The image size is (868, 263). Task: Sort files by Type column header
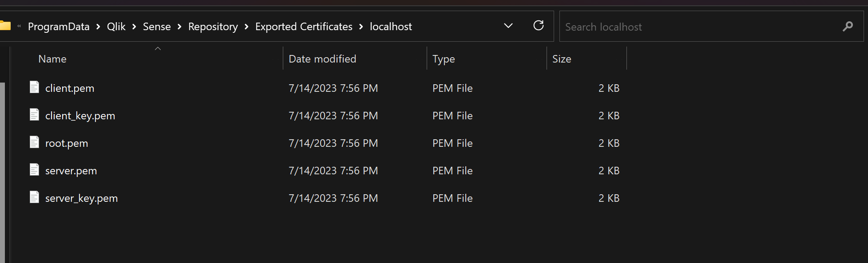444,59
